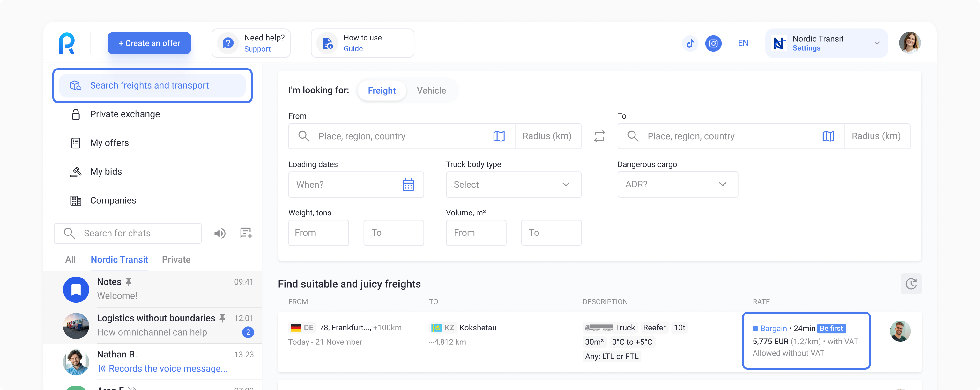Image resolution: width=980 pixels, height=390 pixels.
Task: Open the TikTok social icon
Action: pos(690,43)
